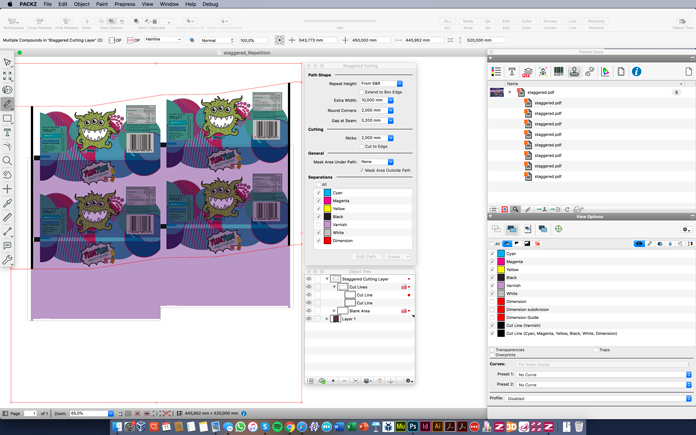Screen dimensions: 696x435
Task: Open the Object menu
Action: point(81,4)
